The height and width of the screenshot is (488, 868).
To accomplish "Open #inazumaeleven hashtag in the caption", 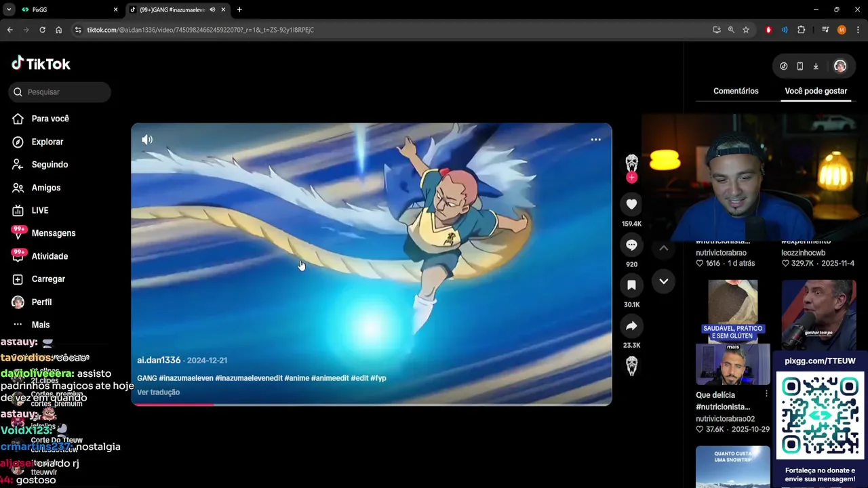I will pos(186,378).
